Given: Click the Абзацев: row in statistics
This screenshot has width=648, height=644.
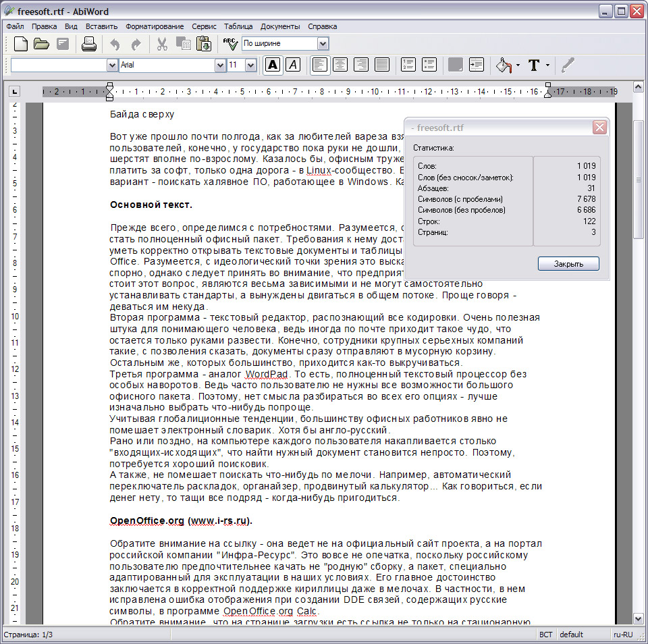Looking at the screenshot, I should point(507,188).
